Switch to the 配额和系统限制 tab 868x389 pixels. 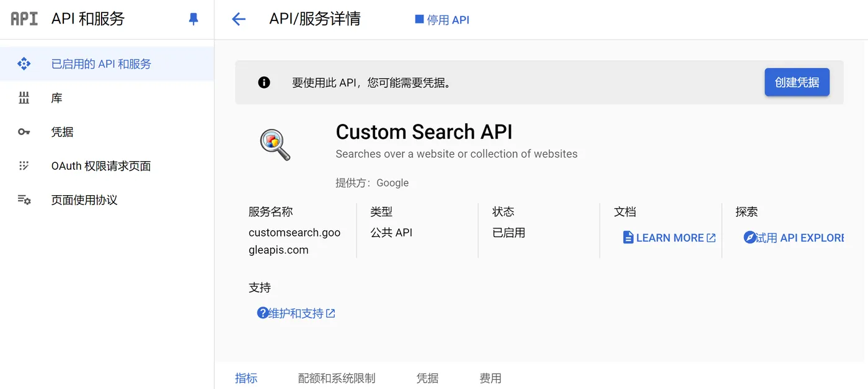(337, 378)
